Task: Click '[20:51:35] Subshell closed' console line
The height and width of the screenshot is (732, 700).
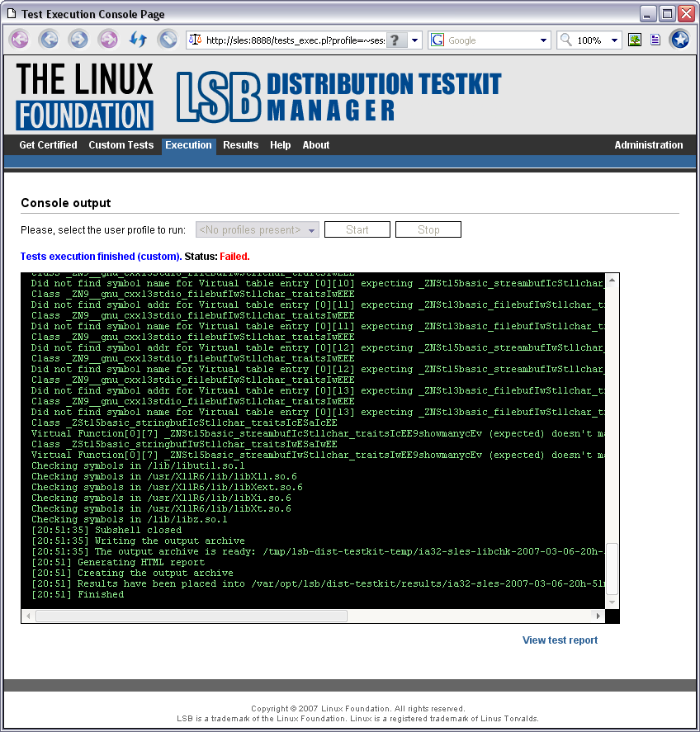Action: [x=106, y=530]
